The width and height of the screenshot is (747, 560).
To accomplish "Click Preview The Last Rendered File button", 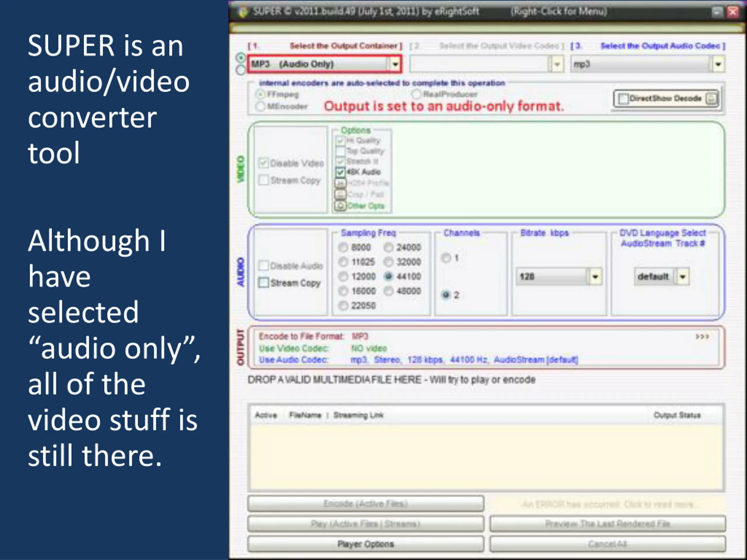I will tap(608, 524).
